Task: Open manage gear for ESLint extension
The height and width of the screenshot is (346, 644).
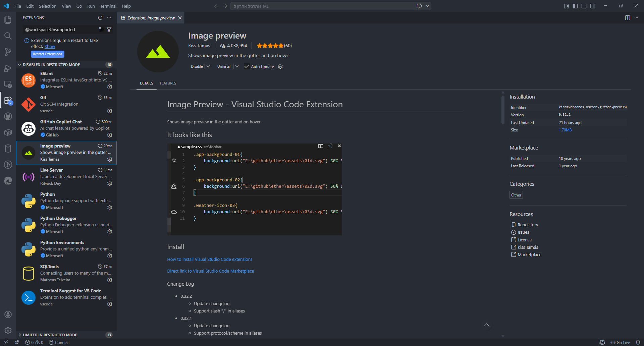Action: [x=110, y=87]
